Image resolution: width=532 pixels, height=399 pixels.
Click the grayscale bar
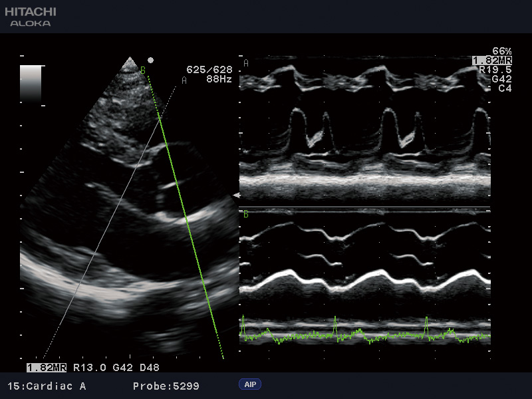tap(31, 84)
